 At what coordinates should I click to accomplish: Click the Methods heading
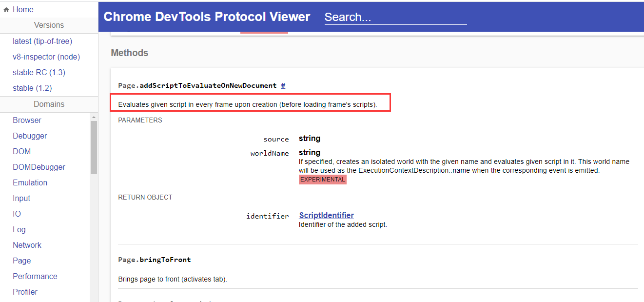(130, 53)
